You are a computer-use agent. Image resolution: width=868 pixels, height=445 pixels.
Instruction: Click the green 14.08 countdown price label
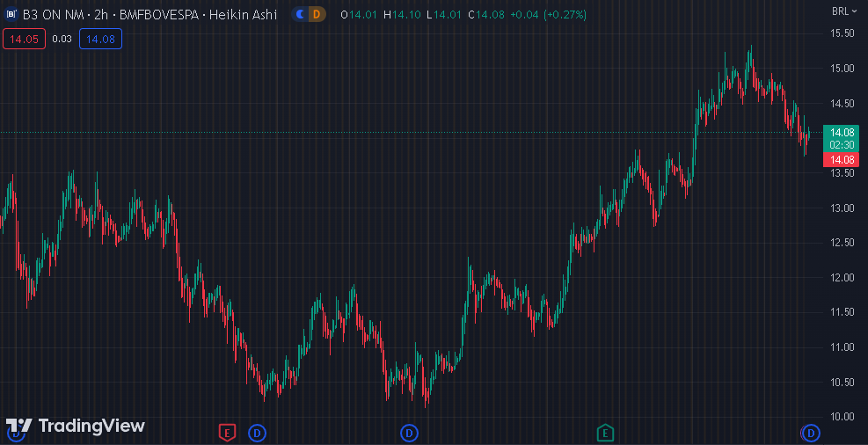click(x=842, y=137)
